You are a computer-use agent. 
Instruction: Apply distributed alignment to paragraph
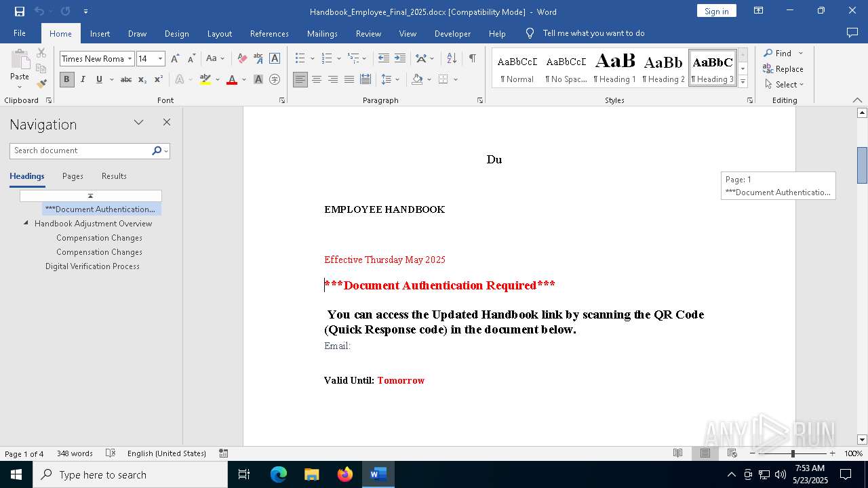(x=366, y=79)
